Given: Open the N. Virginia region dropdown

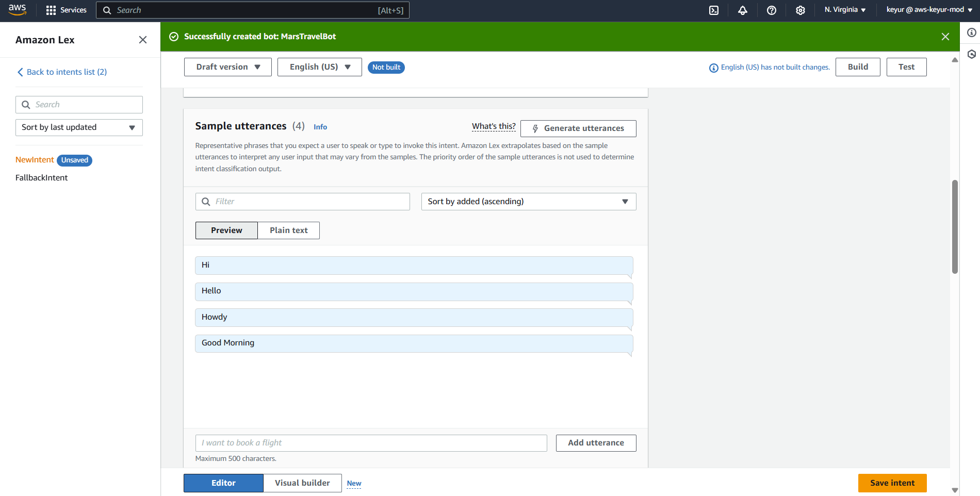Looking at the screenshot, I should [845, 10].
